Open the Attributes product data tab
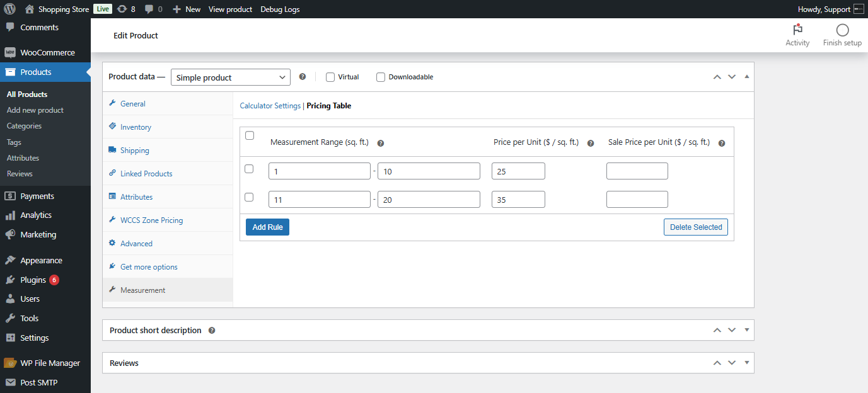The height and width of the screenshot is (393, 868). (168, 197)
